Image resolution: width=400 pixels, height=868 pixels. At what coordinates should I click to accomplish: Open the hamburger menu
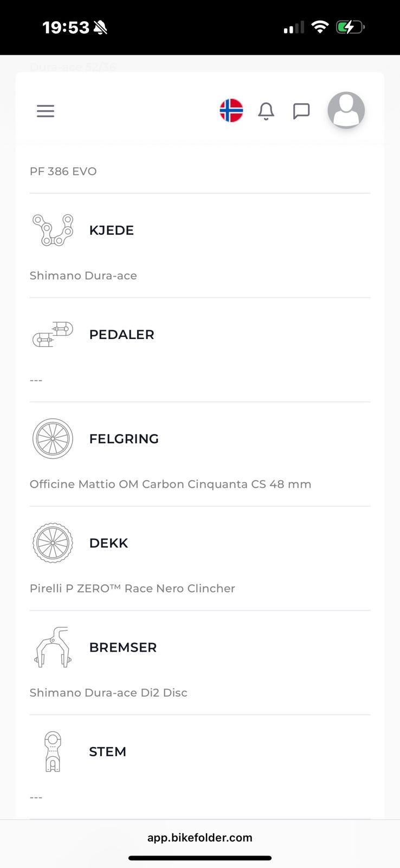pyautogui.click(x=46, y=111)
